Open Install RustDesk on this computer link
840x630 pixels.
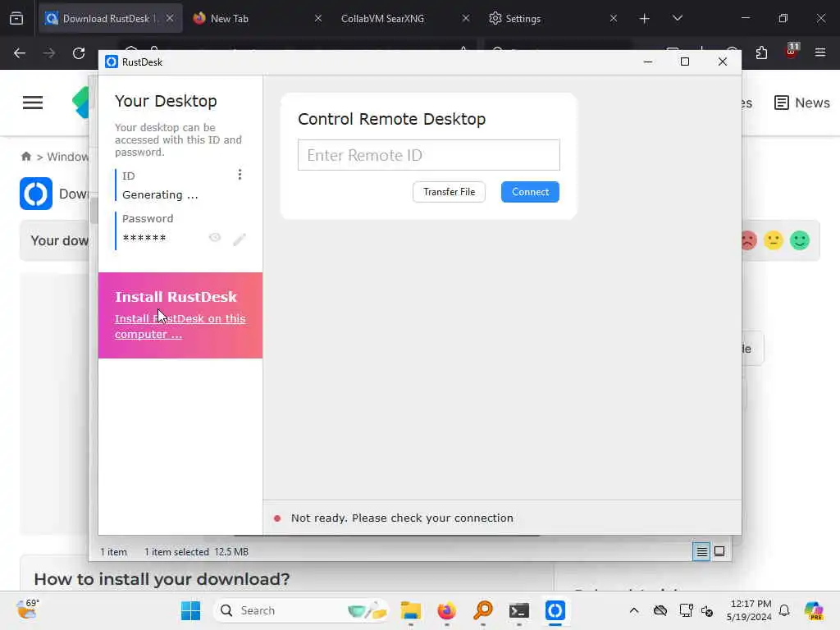pos(180,326)
